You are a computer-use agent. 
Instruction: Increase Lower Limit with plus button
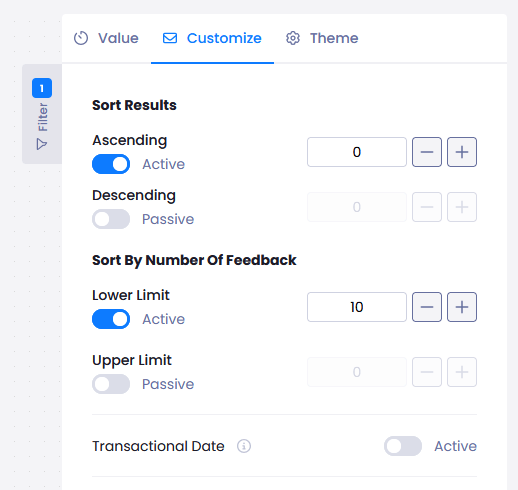click(x=462, y=307)
